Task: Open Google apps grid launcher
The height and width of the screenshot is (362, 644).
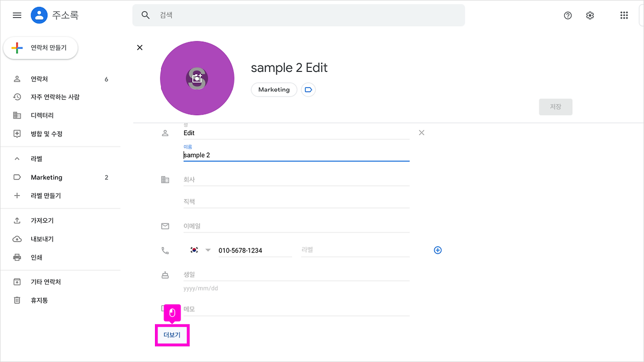Action: (x=624, y=15)
